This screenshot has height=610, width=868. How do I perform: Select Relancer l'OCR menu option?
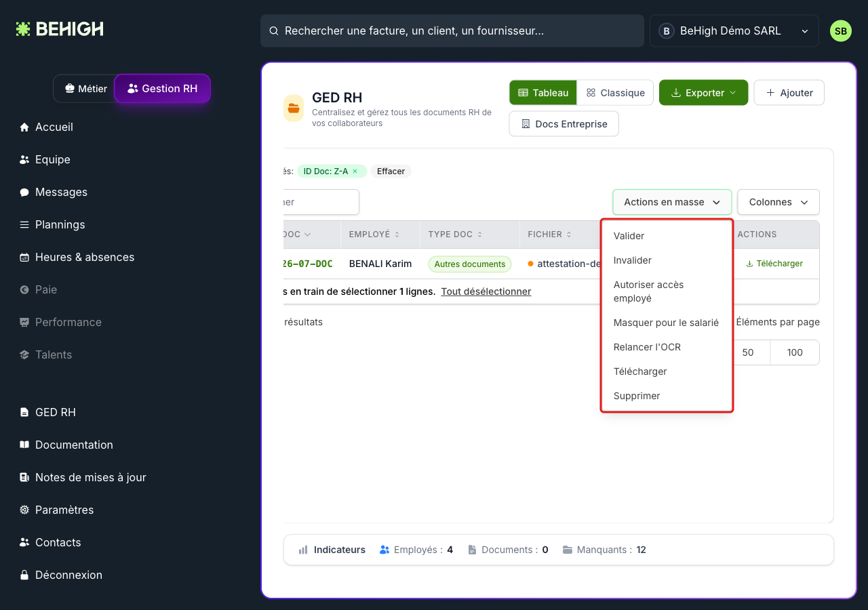(x=667, y=347)
